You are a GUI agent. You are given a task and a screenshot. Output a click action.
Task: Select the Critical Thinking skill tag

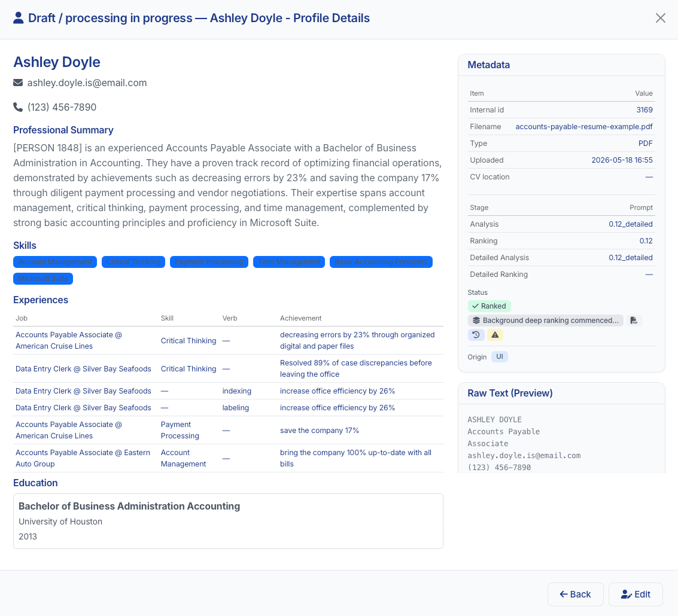(x=133, y=262)
